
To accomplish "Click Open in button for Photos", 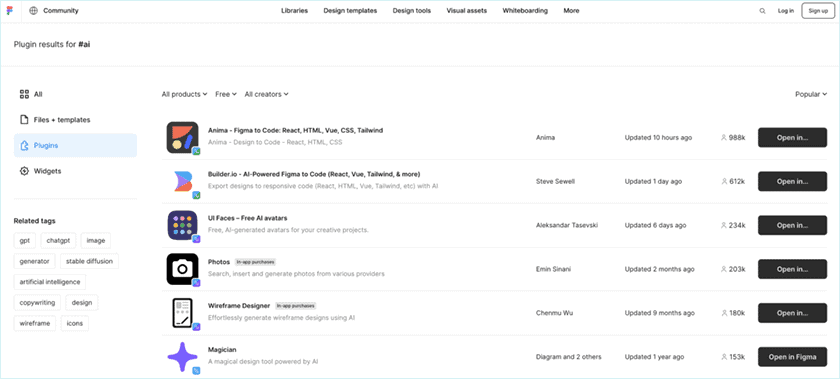I will point(792,269).
